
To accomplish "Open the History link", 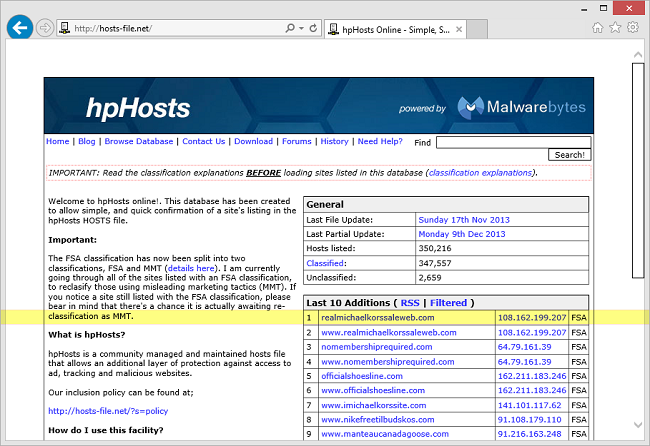I will tap(334, 141).
